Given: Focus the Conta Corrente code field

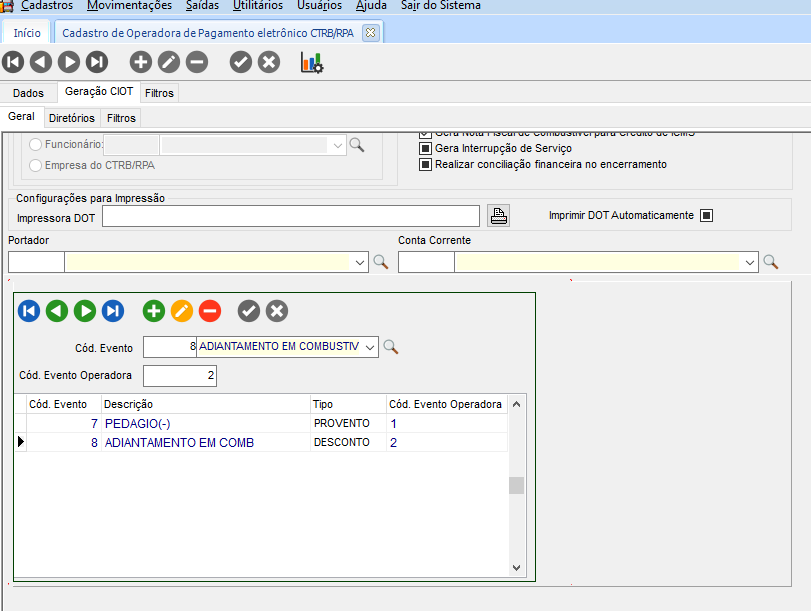Looking at the screenshot, I should click(426, 262).
